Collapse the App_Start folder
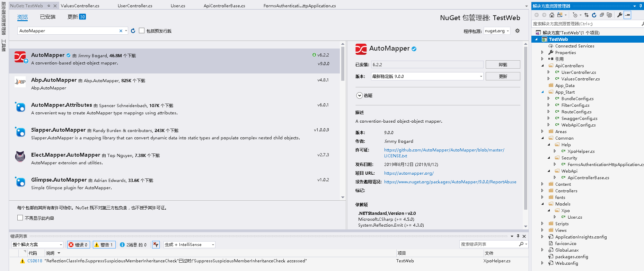Image resolution: width=644 pixels, height=271 pixels. pyautogui.click(x=542, y=92)
